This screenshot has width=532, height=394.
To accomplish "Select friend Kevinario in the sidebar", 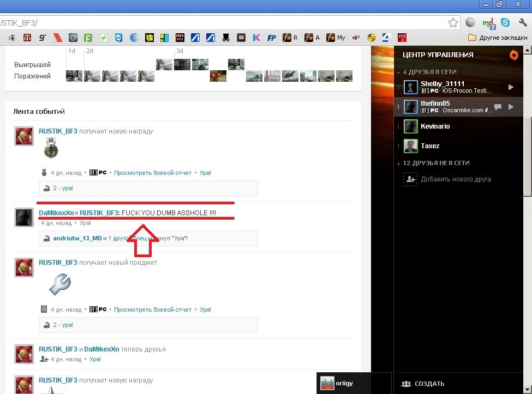I will click(x=458, y=126).
